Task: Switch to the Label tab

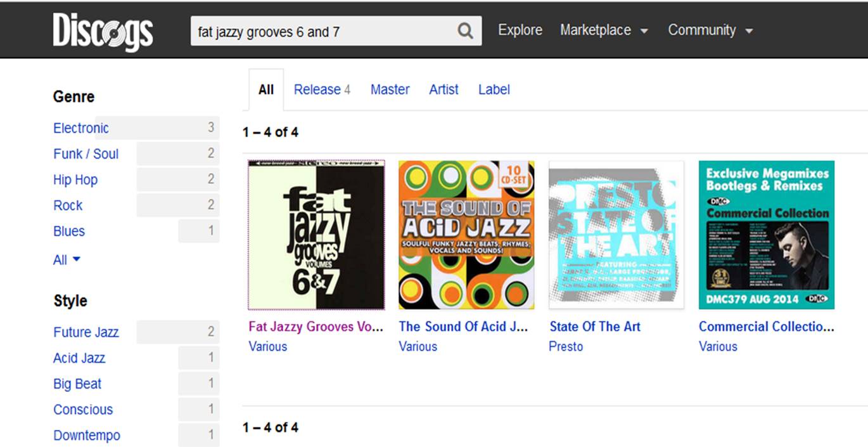Action: click(494, 90)
